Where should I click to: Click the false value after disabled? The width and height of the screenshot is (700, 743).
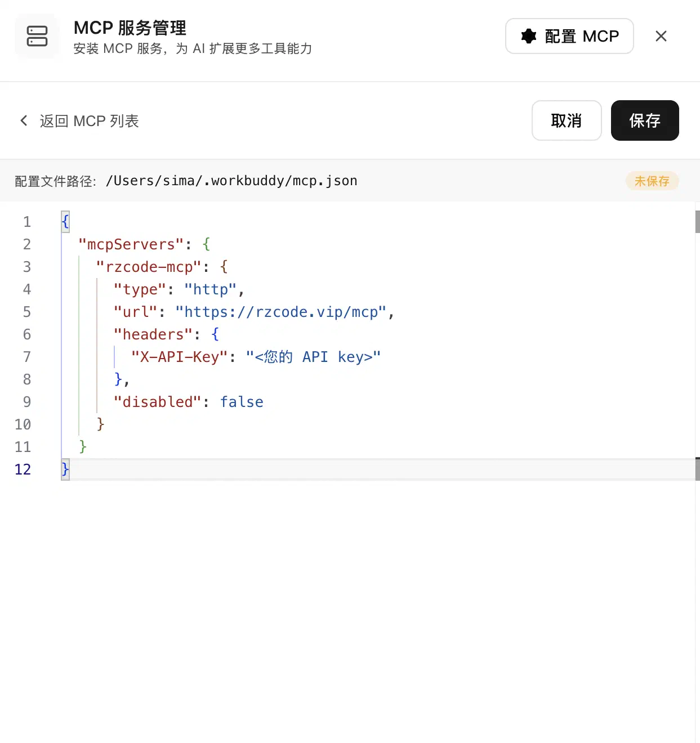[242, 402]
